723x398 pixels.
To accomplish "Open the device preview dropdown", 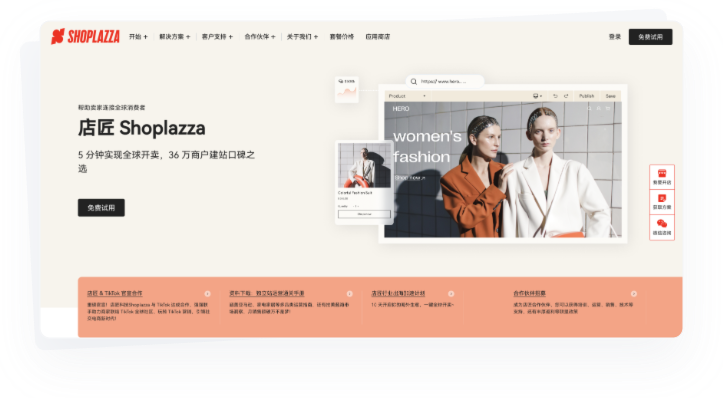I will click(x=538, y=96).
